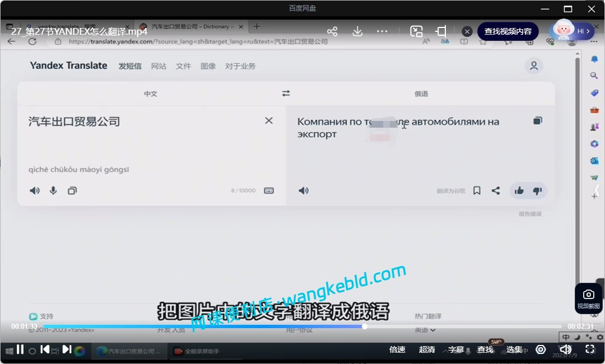Download the video with the download arrow icon
The image size is (605, 364).
(357, 31)
